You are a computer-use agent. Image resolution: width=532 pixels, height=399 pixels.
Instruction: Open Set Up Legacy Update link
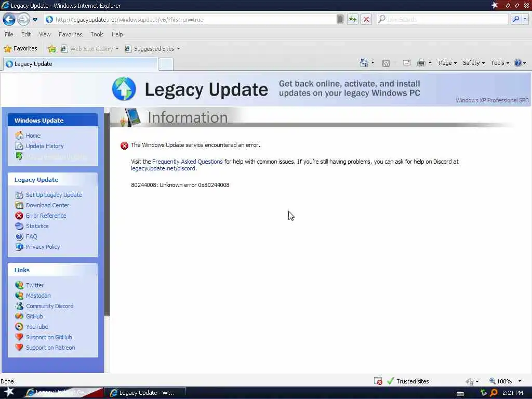point(54,195)
